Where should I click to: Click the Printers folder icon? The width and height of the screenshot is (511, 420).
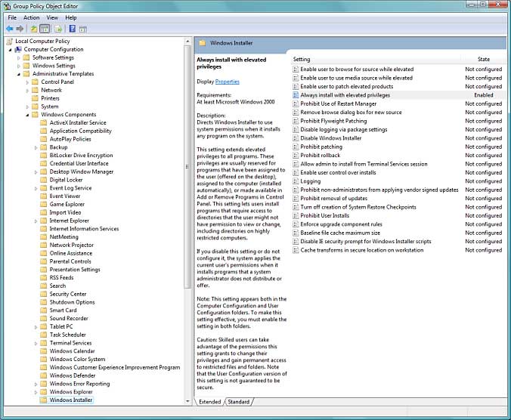pyautogui.click(x=36, y=98)
